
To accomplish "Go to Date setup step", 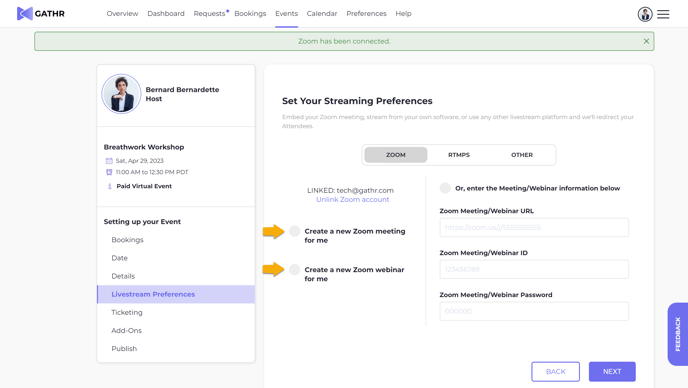I will pos(119,258).
